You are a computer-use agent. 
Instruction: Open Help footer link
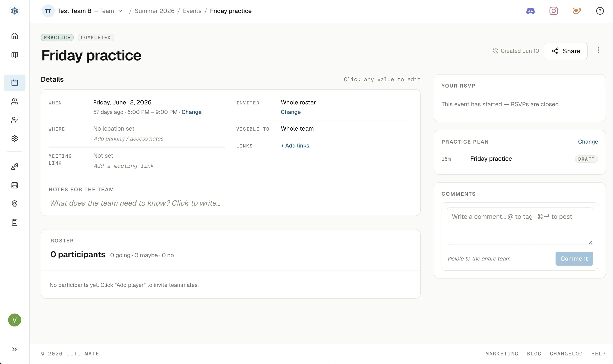(x=598, y=353)
